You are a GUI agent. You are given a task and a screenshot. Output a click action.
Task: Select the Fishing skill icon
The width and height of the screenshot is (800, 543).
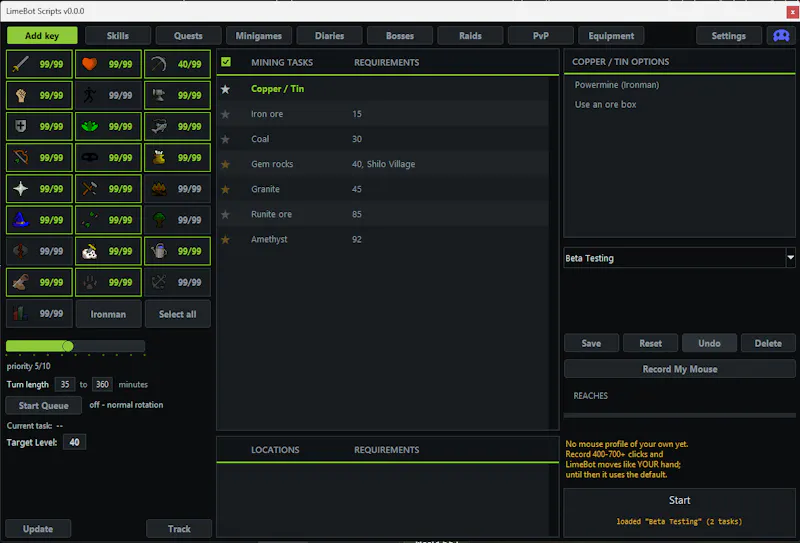[159, 127]
